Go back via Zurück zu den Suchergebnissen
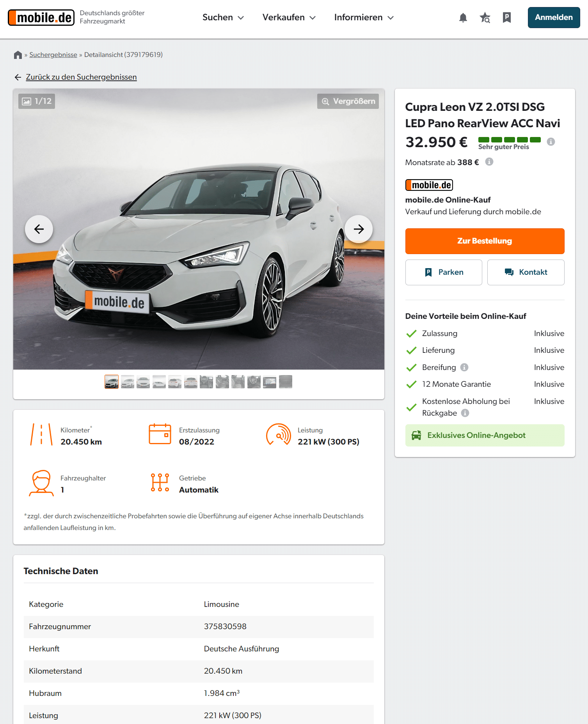 (81, 77)
